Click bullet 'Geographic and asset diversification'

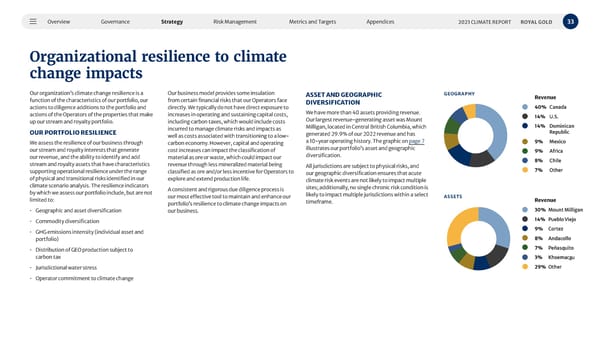pyautogui.click(x=78, y=211)
